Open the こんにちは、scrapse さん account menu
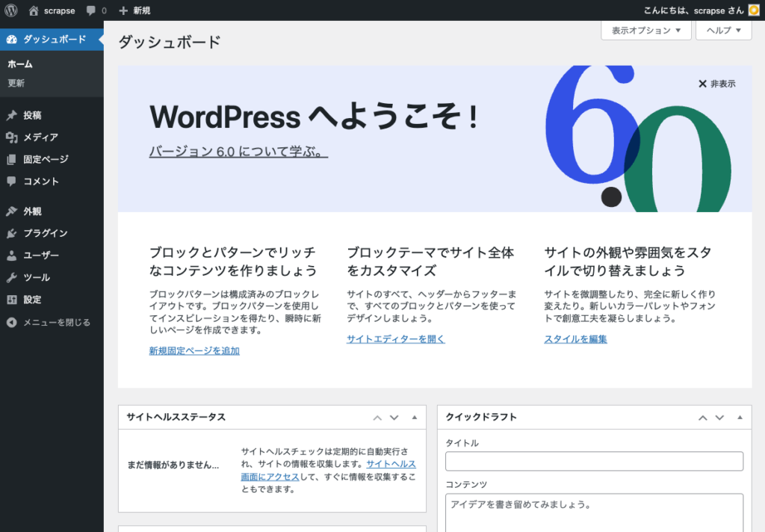The height and width of the screenshot is (532, 765). (x=701, y=10)
